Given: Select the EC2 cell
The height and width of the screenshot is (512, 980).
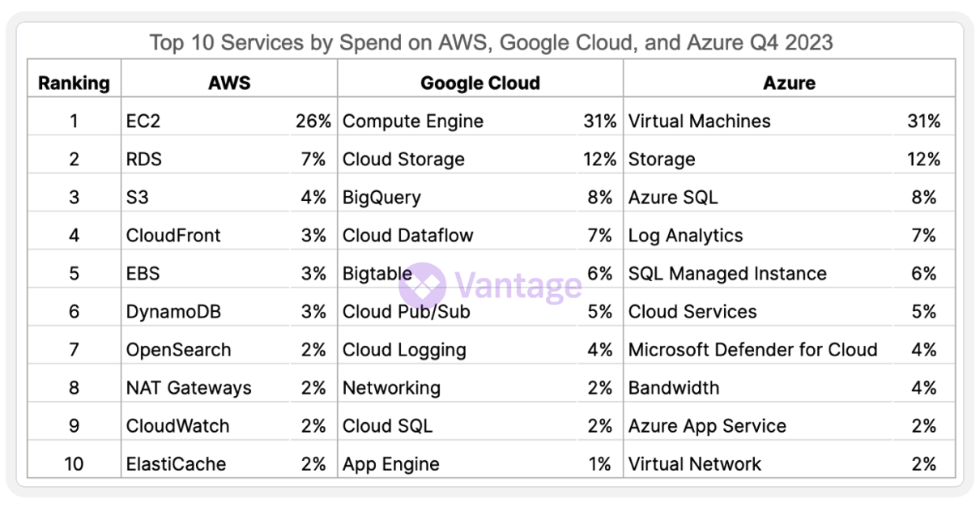Looking at the screenshot, I should point(143,122).
